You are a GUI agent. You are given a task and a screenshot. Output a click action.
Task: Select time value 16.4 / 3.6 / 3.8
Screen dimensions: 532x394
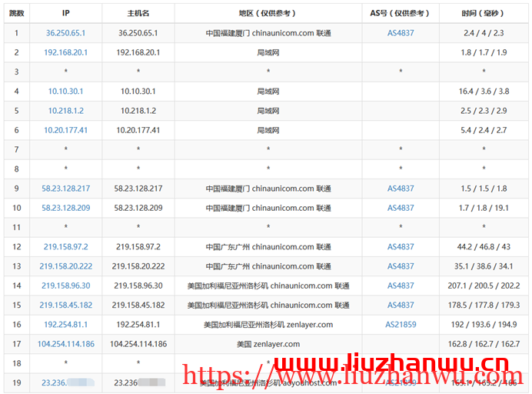484,91
